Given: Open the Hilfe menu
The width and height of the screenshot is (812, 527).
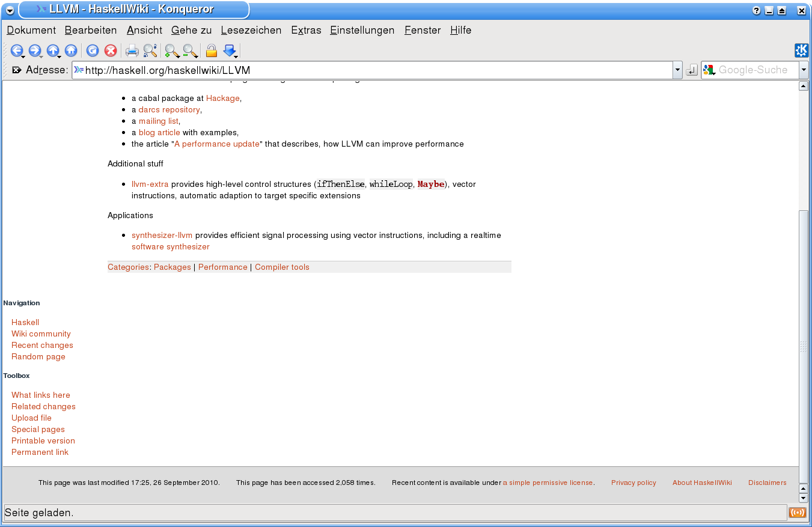Looking at the screenshot, I should tap(461, 30).
